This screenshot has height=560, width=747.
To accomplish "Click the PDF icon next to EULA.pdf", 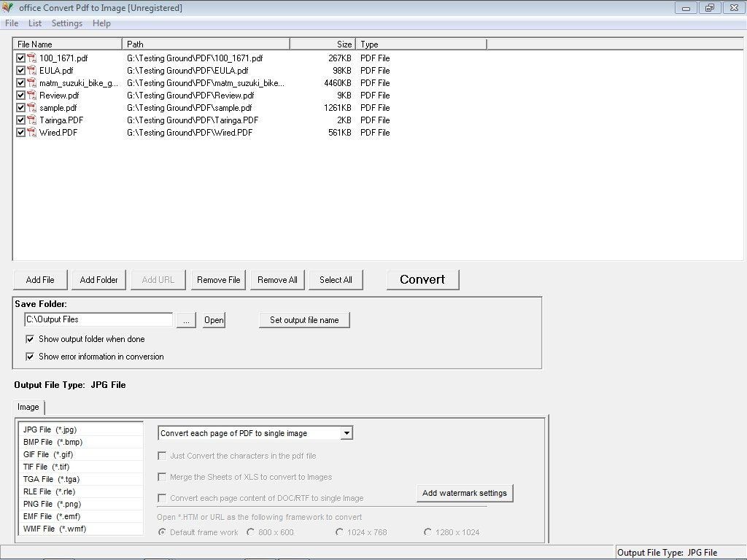I will point(31,71).
